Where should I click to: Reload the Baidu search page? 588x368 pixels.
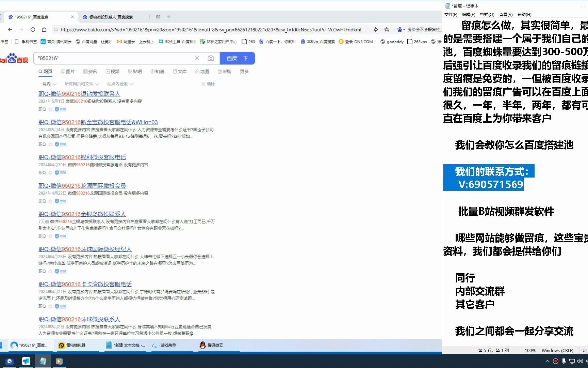(33, 30)
